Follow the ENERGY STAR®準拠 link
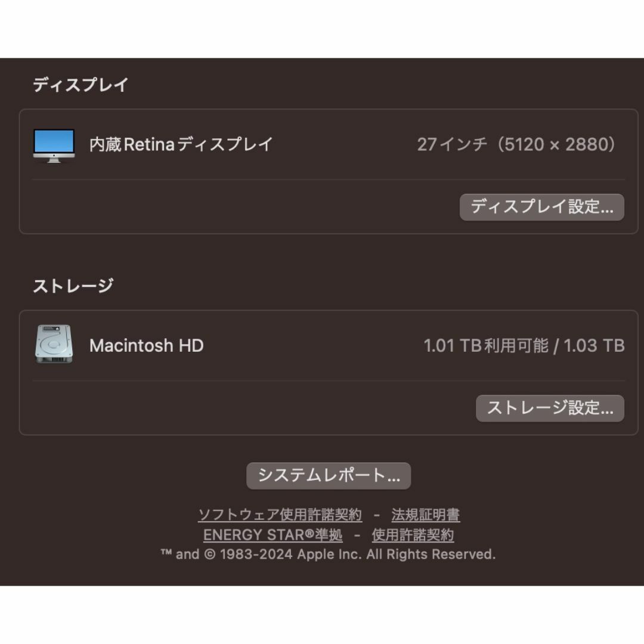This screenshot has width=644, height=644. point(273,535)
